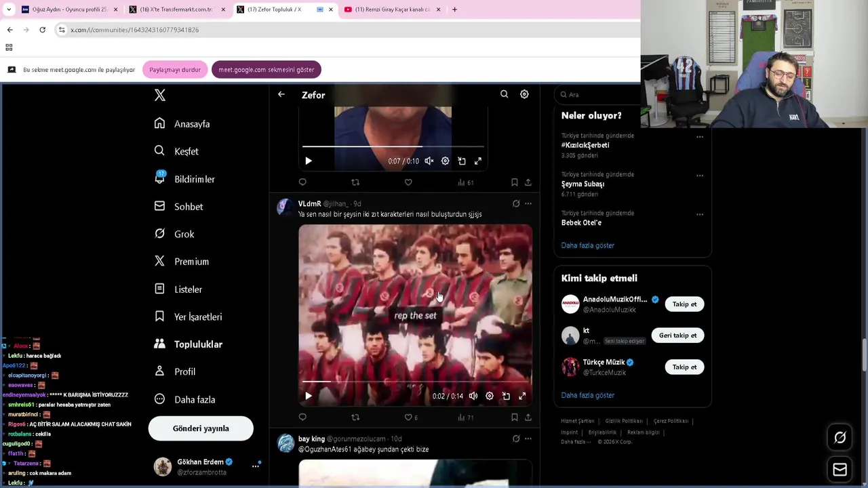Repost VLdmR post

point(355,418)
